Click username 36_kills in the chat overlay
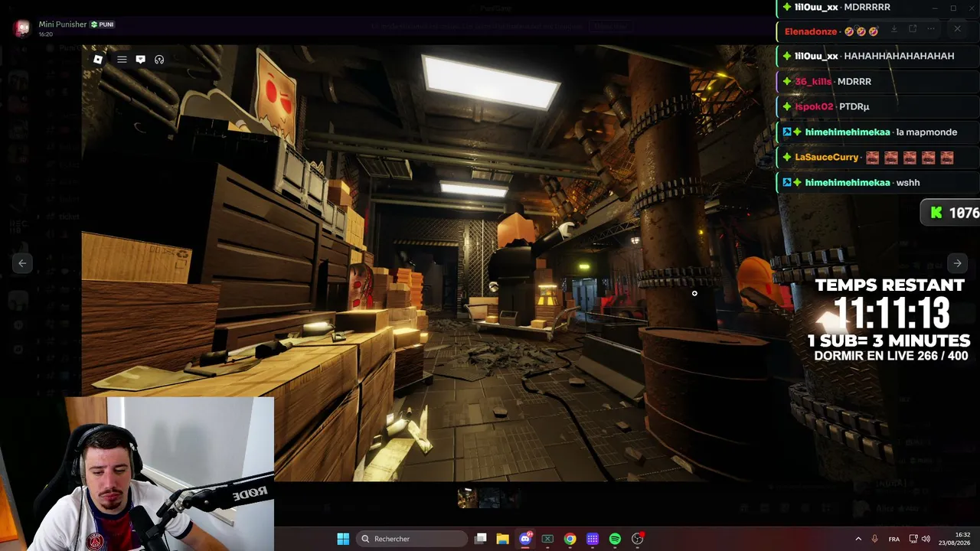Image resolution: width=980 pixels, height=551 pixels. (x=813, y=81)
